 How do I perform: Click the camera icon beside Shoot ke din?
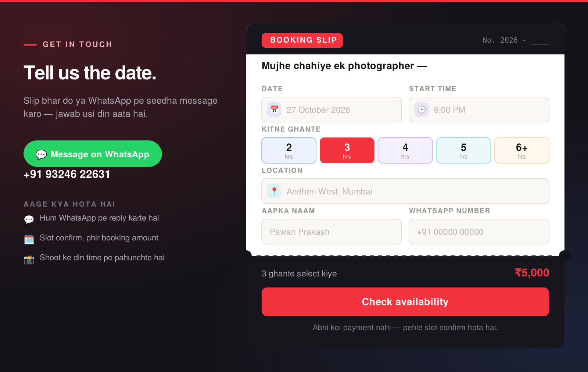pos(29,260)
